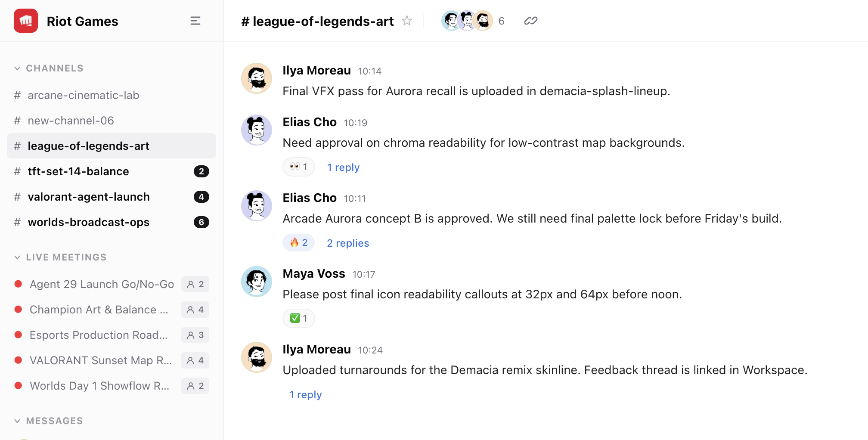The height and width of the screenshot is (440, 868).
Task: Open the 2 replies thread
Action: point(348,243)
